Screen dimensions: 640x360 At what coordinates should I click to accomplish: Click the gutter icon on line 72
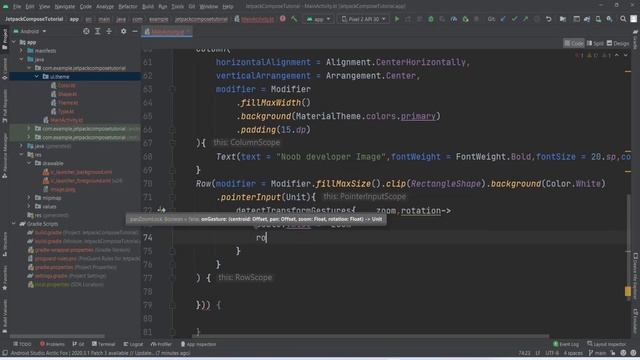tap(162, 210)
